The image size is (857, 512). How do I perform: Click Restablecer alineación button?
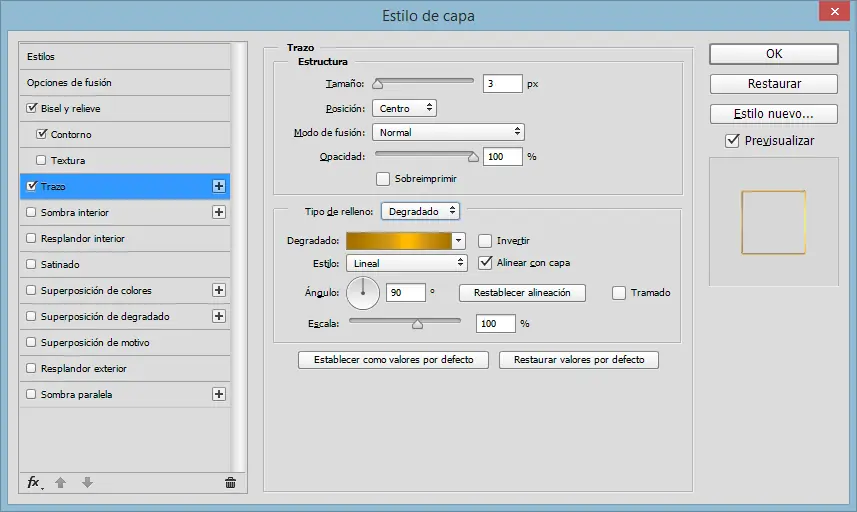[x=522, y=293]
